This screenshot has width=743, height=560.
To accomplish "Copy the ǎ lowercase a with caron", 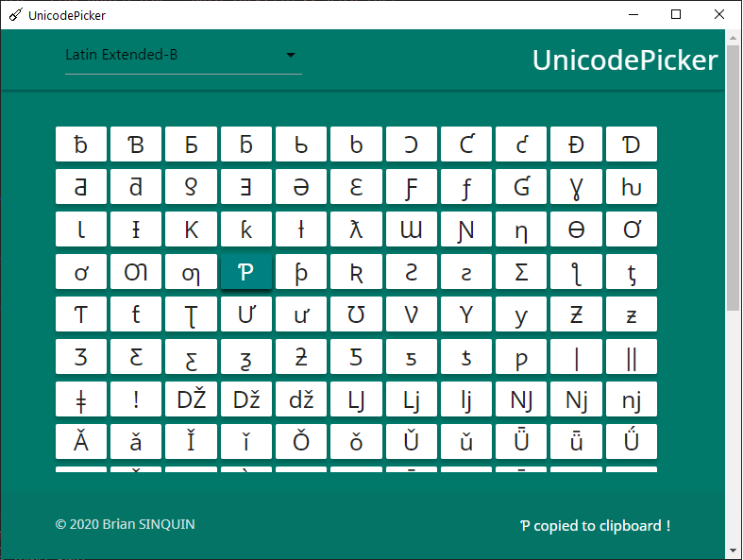I will [x=136, y=441].
